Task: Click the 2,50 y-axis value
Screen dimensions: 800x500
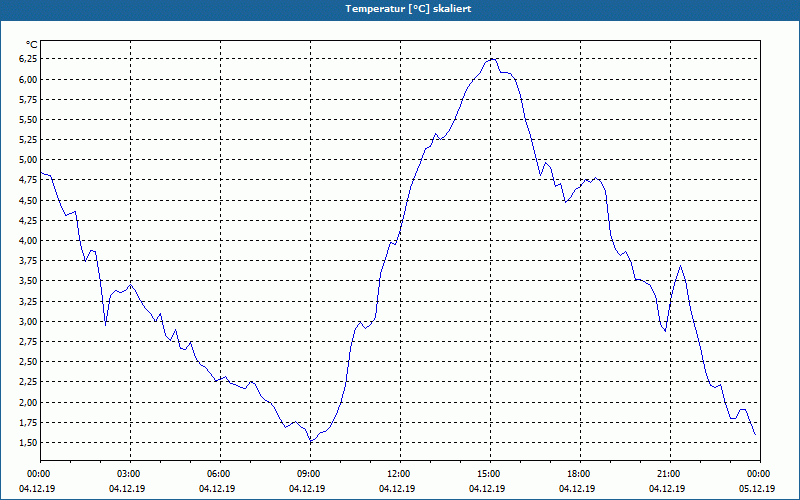Action: click(29, 362)
